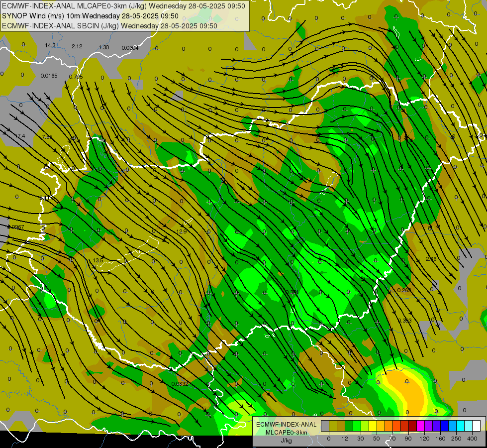The image size is (487, 448).
Task: Click the magenta swatch in the color scale
Action: click(x=420, y=426)
